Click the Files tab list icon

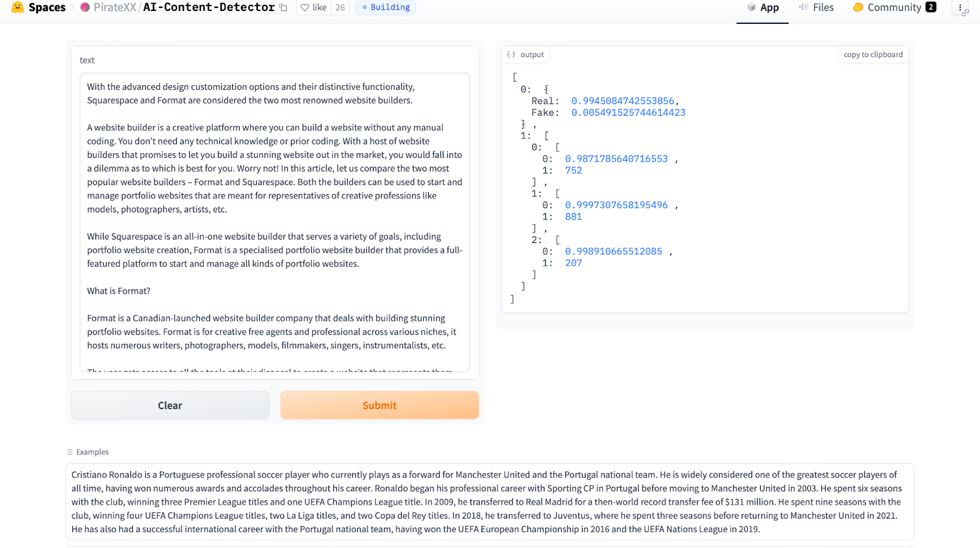coord(804,7)
